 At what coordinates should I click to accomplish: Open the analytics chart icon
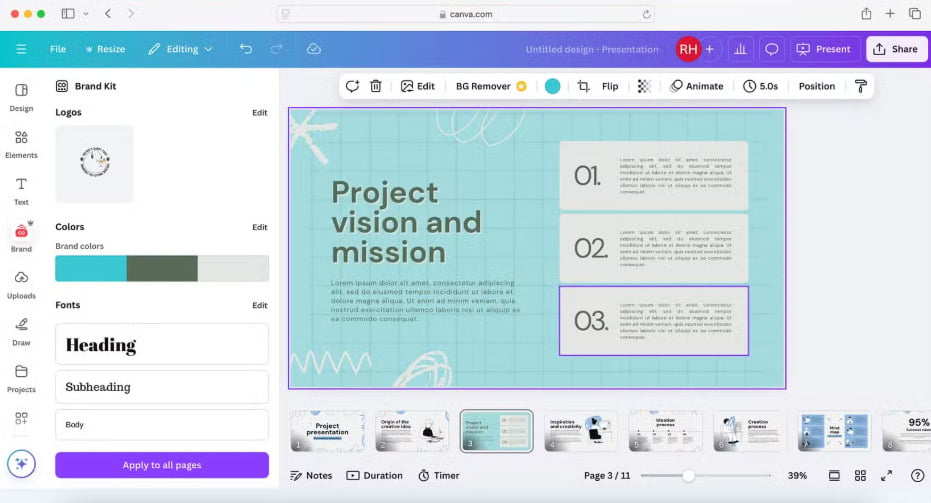740,49
